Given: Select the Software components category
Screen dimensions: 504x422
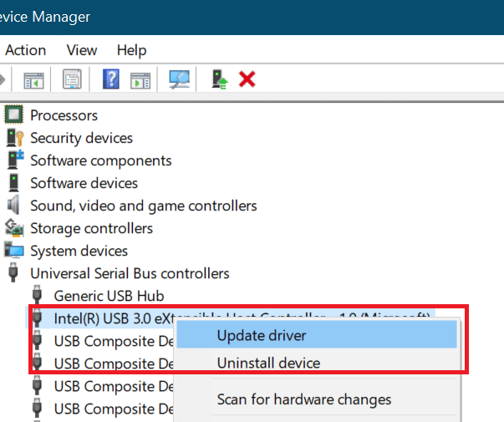Looking at the screenshot, I should [x=101, y=160].
